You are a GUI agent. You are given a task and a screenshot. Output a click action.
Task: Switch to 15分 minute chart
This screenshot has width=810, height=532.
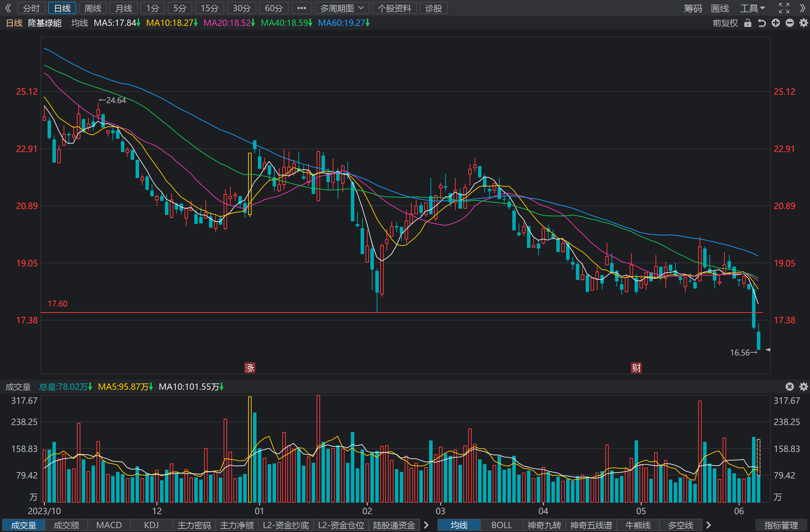210,8
